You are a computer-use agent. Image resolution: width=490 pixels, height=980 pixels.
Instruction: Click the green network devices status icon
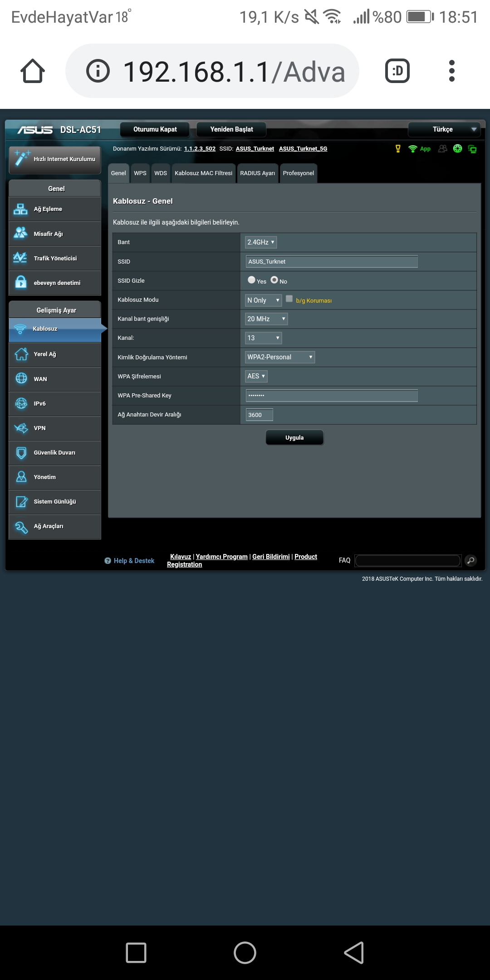[472, 149]
